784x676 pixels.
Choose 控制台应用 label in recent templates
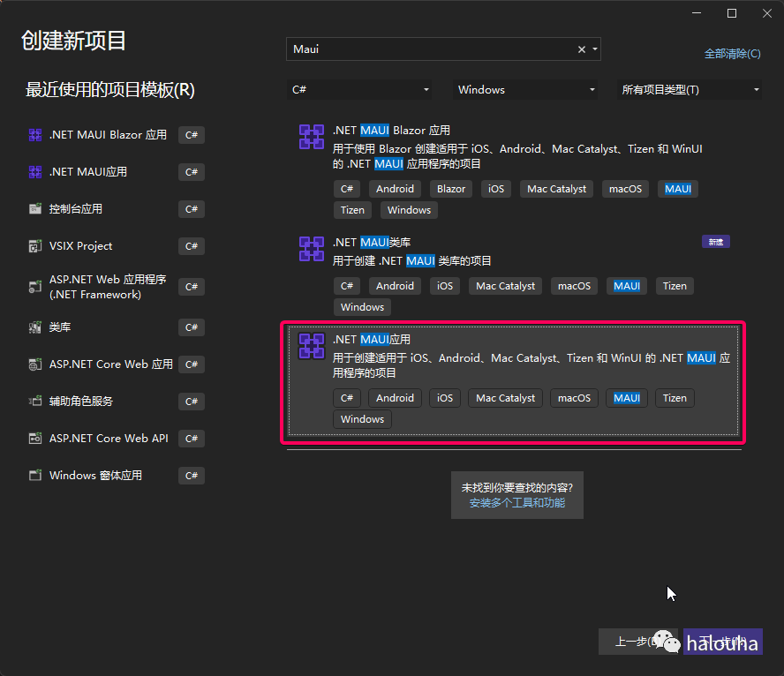tap(76, 209)
